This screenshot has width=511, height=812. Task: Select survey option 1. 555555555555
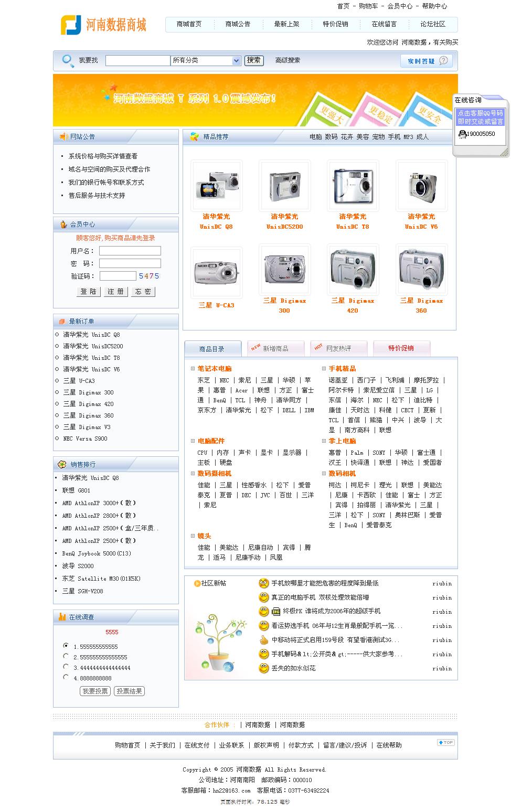pos(66,646)
